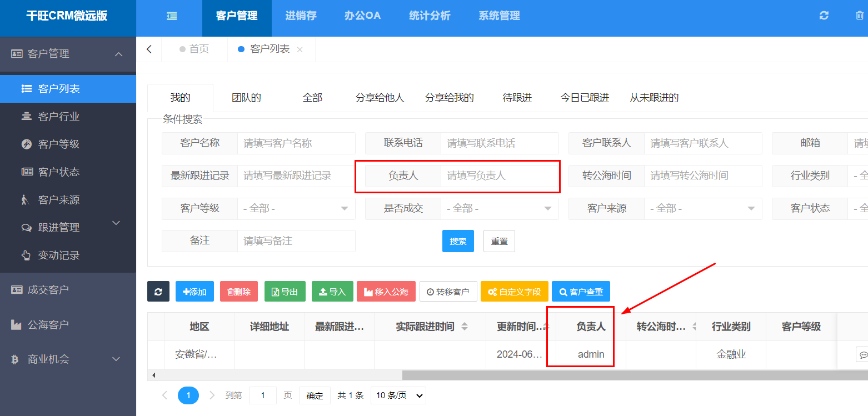Switch to 办公OA top menu
Viewport: 868px width, 416px height.
click(362, 16)
